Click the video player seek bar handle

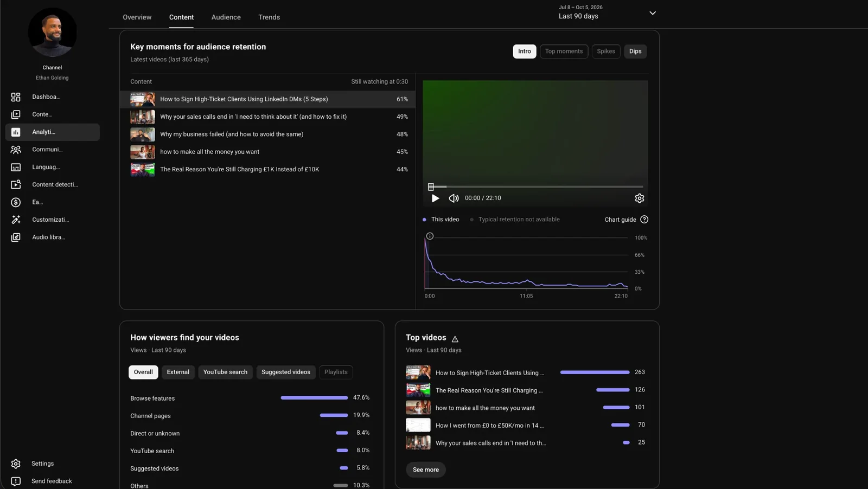(431, 186)
